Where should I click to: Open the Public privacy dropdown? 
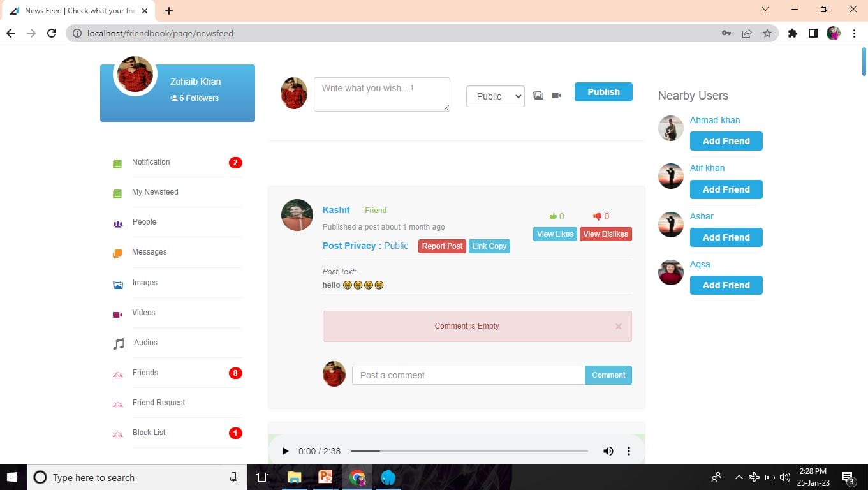495,96
